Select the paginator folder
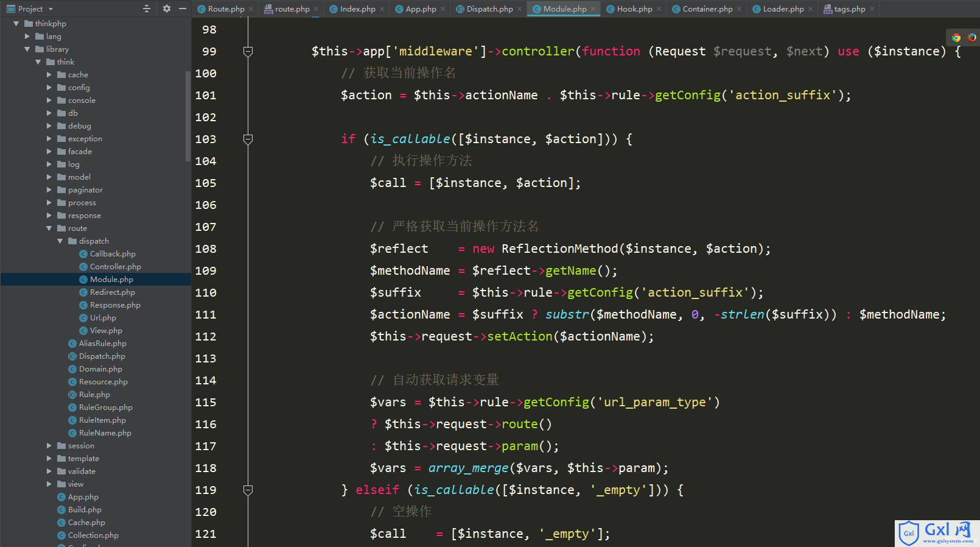This screenshot has width=980, height=547. point(85,190)
